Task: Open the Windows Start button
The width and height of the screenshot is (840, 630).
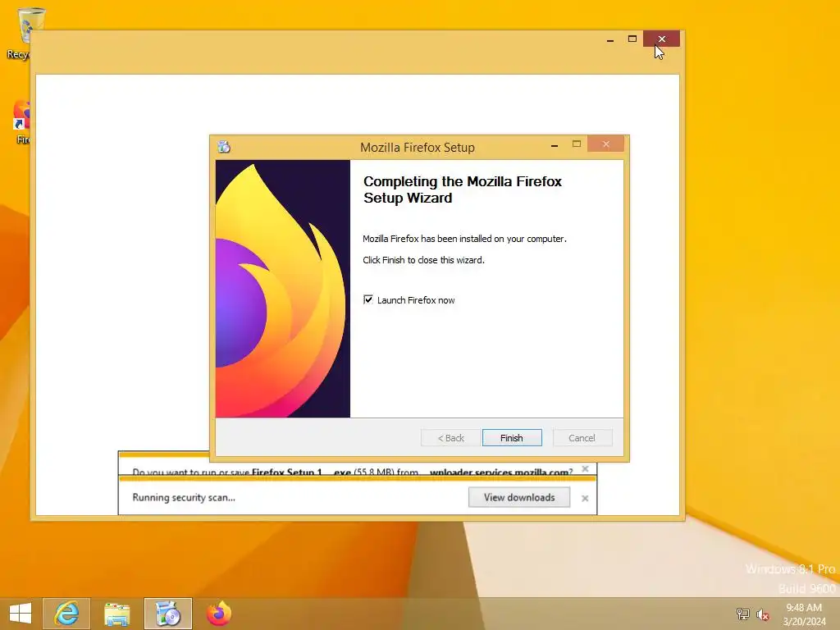Action: 21,613
